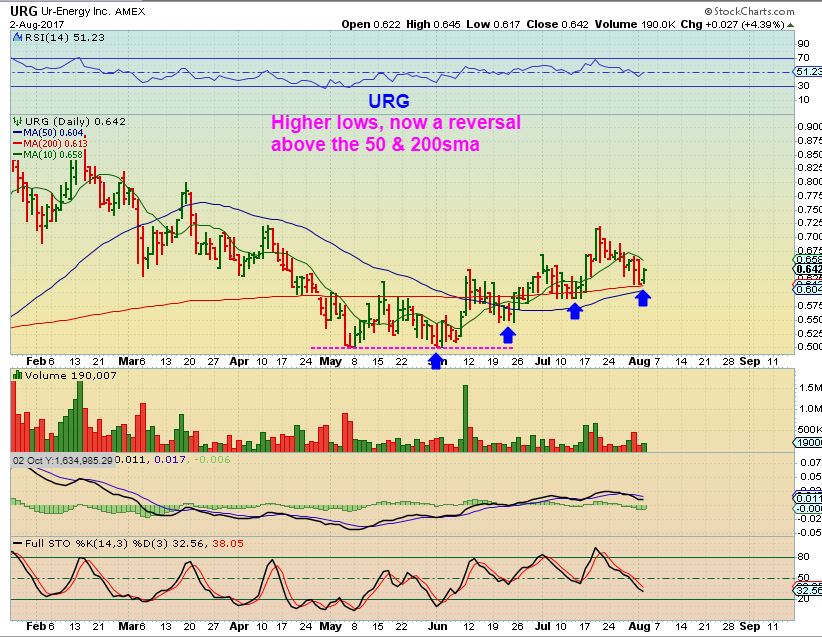Click the 30 level on RSI axis

pyautogui.click(x=803, y=85)
